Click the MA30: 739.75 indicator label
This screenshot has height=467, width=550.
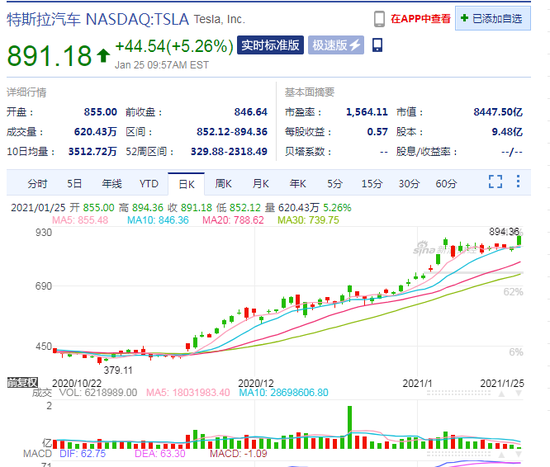point(309,220)
